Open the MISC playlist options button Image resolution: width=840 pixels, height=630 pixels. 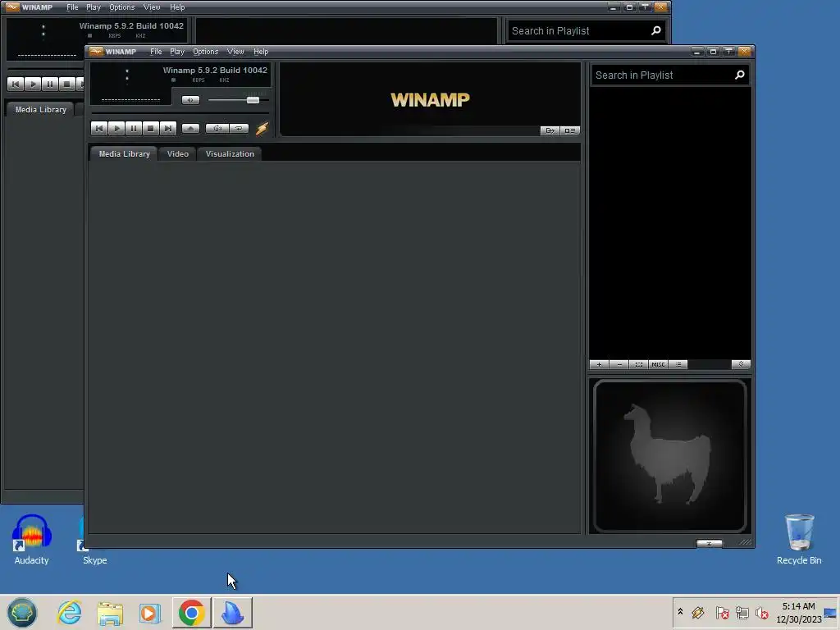pyautogui.click(x=659, y=364)
